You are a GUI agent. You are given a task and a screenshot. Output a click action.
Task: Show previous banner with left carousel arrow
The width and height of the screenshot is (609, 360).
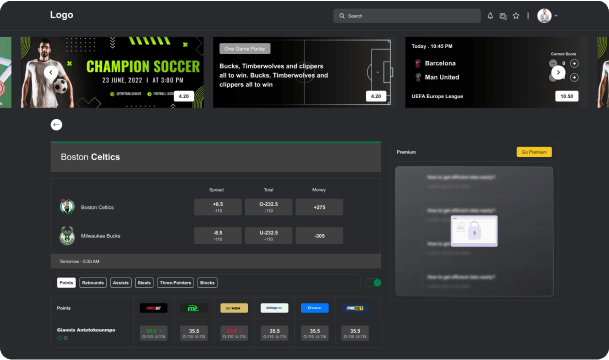point(50,72)
